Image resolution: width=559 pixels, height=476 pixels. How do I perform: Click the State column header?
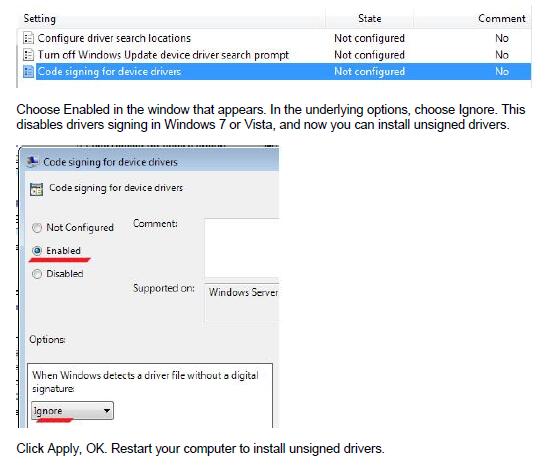[369, 18]
